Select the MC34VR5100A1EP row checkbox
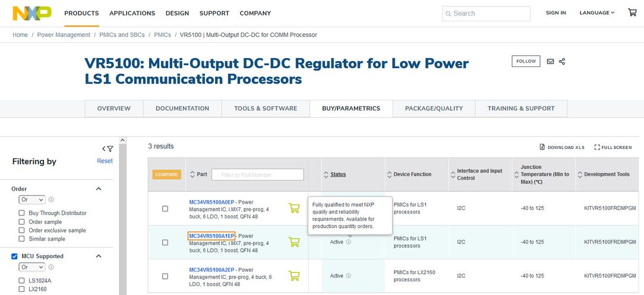 click(x=165, y=242)
